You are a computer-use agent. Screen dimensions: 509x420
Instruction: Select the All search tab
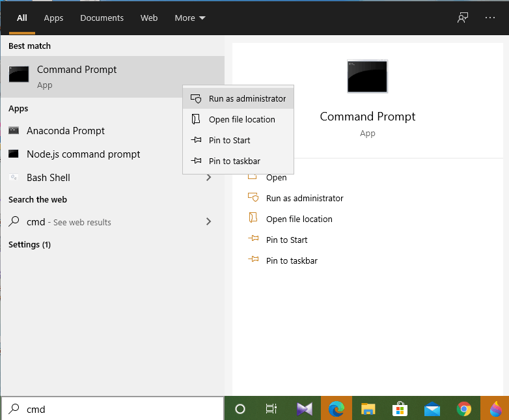pos(21,18)
